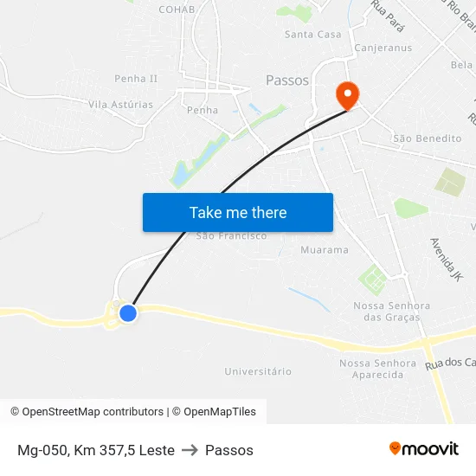Screen dimensions: 476x476
Task: Click the Canjeranus map label
Action: (x=383, y=48)
